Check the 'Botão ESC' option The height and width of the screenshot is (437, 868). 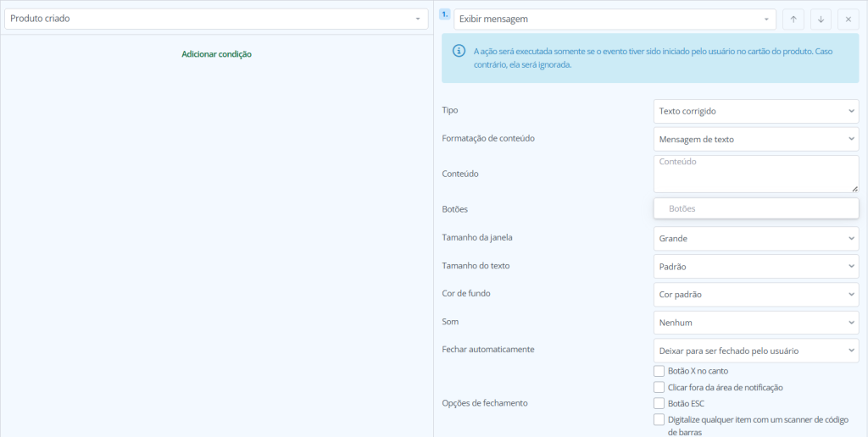[x=659, y=403]
